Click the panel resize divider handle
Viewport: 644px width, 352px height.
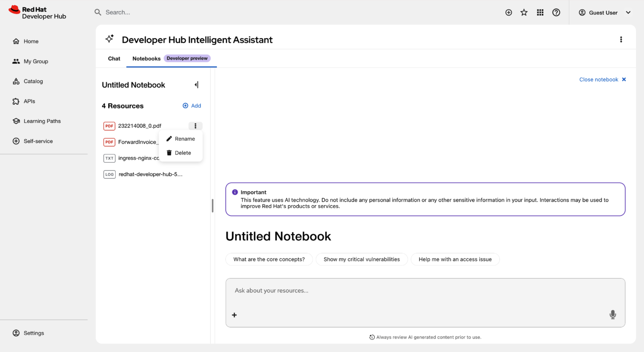(212, 205)
